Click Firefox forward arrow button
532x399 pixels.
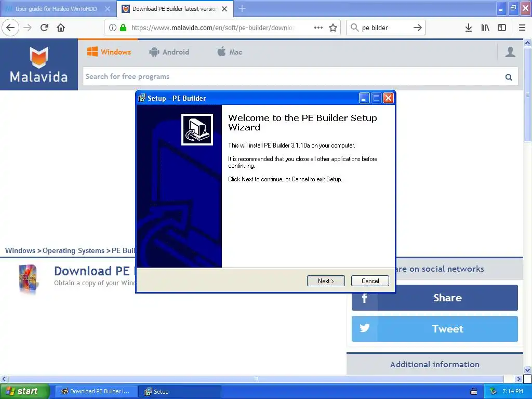(28, 28)
